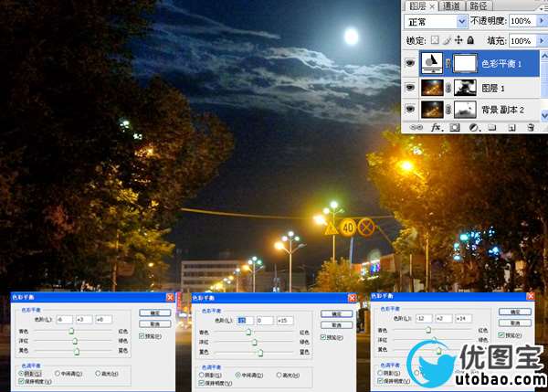The height and width of the screenshot is (392, 548).
Task: Click 确定 in the dialog showing +24
Action: (x=515, y=312)
